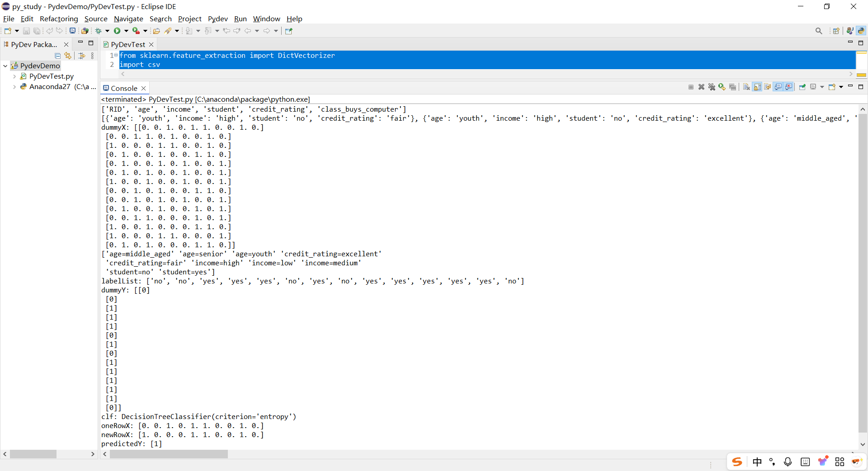Open a terminal via the monitor icon

72,31
